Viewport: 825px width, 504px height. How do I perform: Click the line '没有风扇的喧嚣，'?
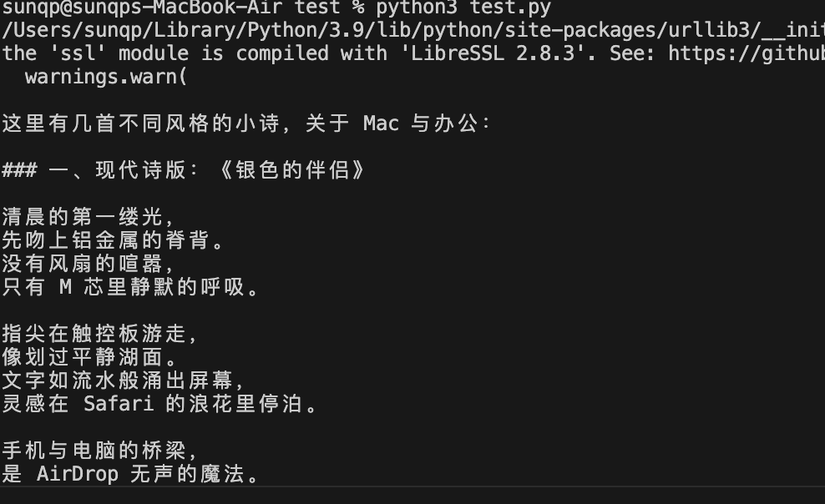pyautogui.click(x=89, y=265)
